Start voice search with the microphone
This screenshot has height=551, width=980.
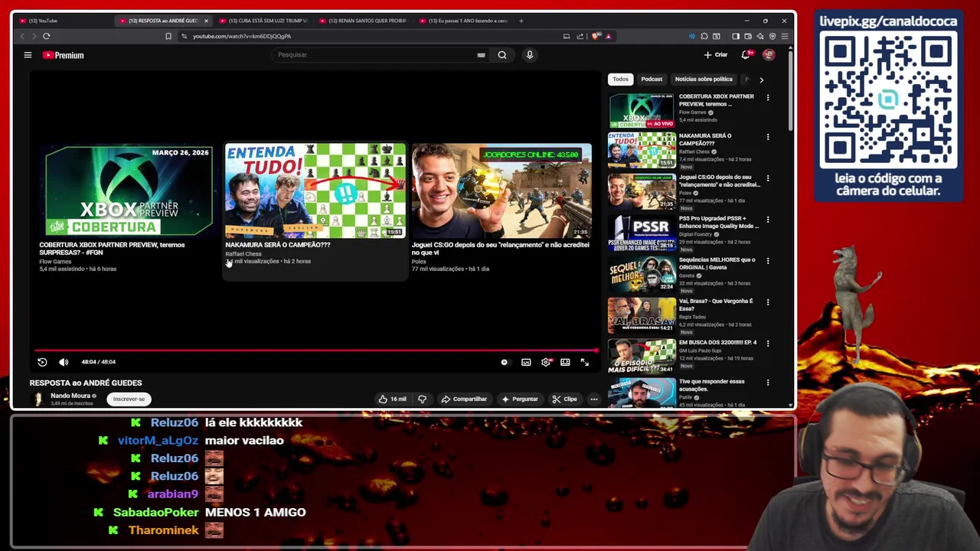[529, 55]
